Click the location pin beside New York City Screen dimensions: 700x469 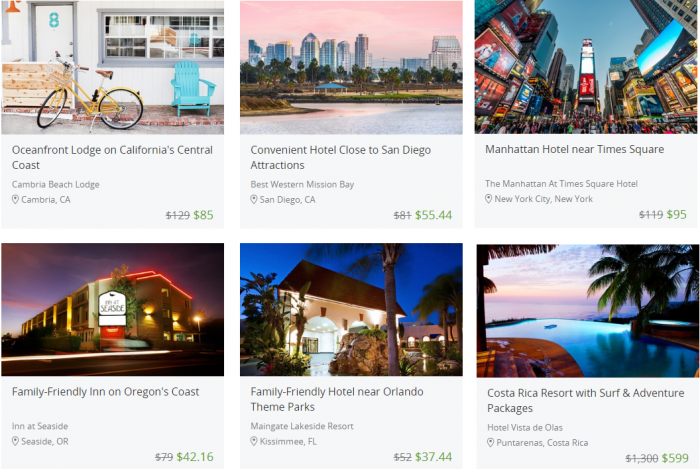(x=488, y=199)
